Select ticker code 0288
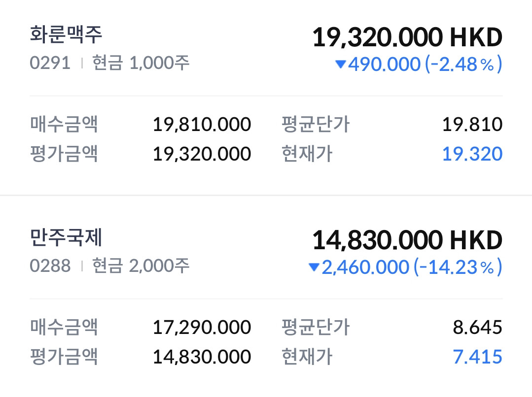This screenshot has height=397, width=532. point(50,266)
